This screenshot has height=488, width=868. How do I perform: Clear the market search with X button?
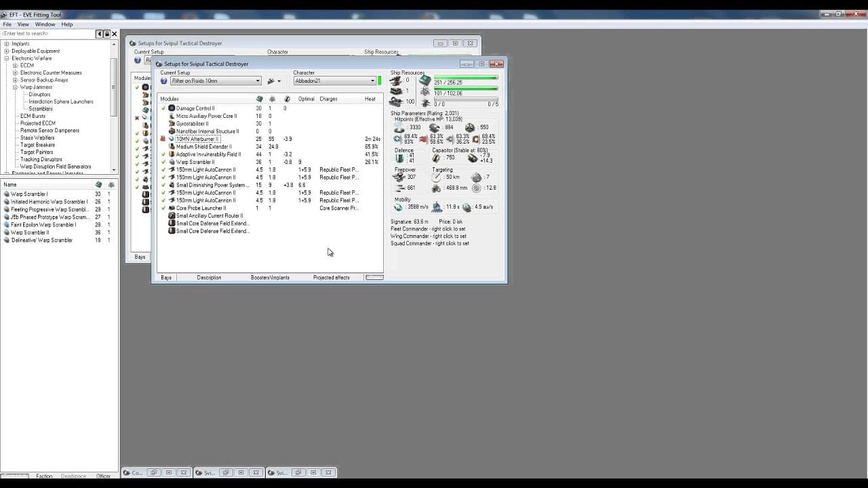(x=114, y=34)
